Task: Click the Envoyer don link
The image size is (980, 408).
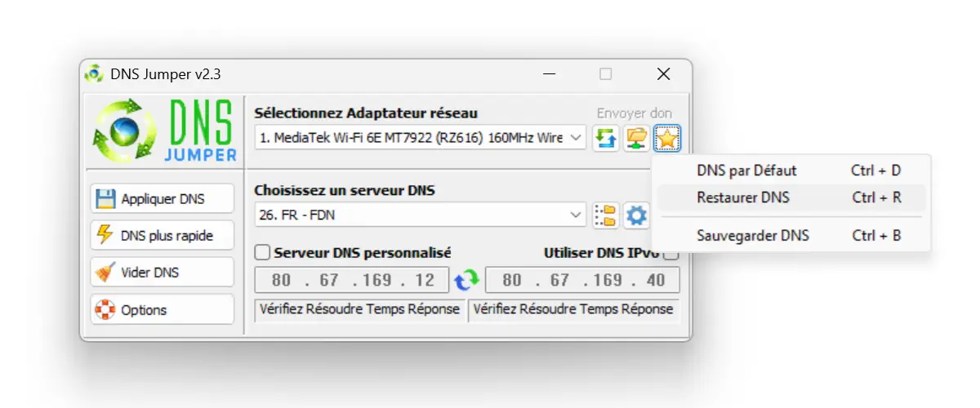Action: click(x=634, y=113)
